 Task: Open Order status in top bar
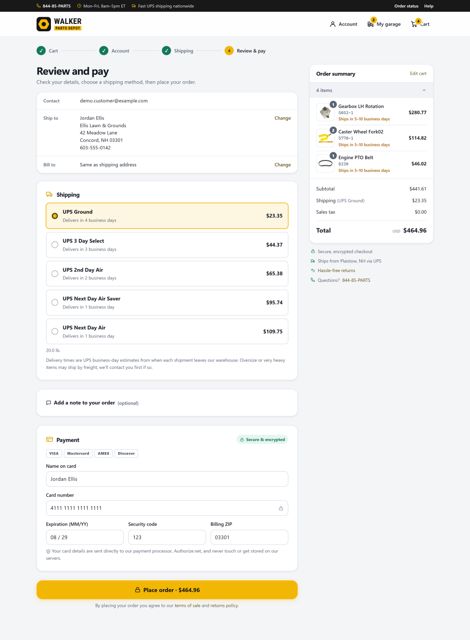[406, 6]
